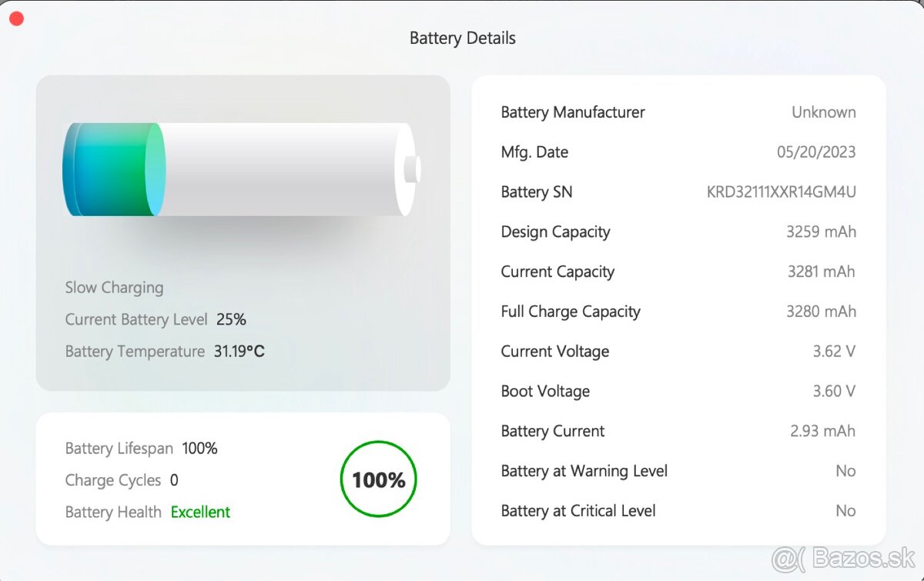Click the 25% current battery level
Screen dimensions: 924x581
tap(231, 319)
